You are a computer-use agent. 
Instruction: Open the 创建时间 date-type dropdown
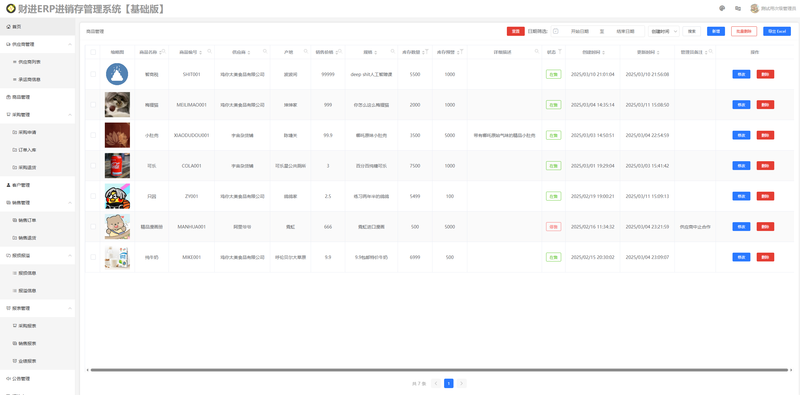coord(663,31)
